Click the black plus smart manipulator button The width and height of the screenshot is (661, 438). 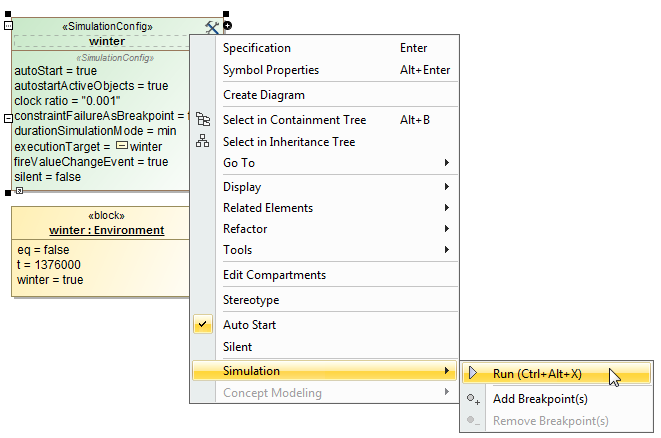click(227, 25)
